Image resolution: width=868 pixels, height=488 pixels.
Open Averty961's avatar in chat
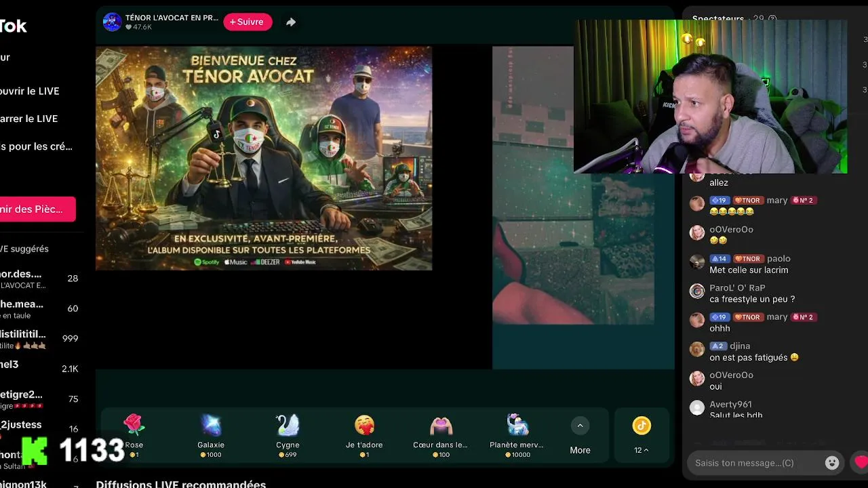pyautogui.click(x=697, y=407)
